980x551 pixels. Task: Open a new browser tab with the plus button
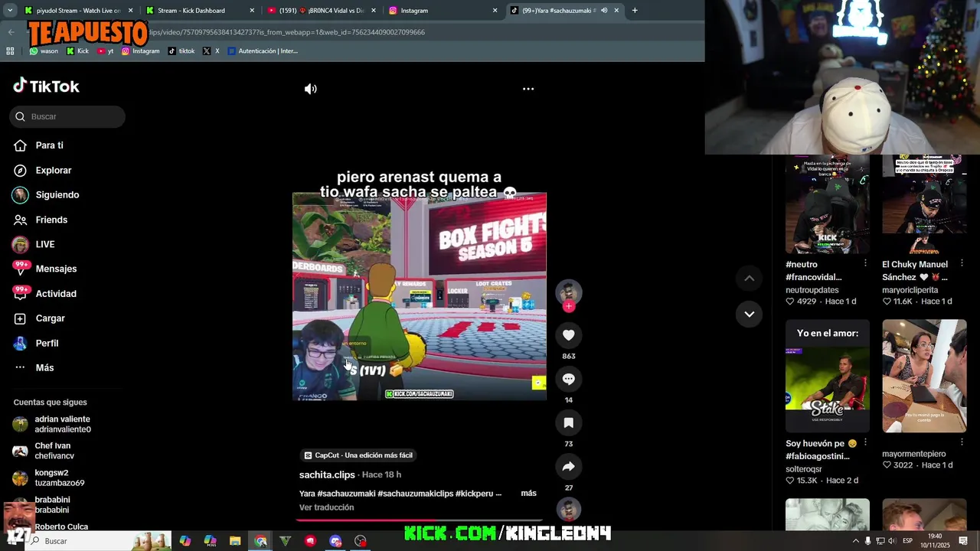point(635,11)
